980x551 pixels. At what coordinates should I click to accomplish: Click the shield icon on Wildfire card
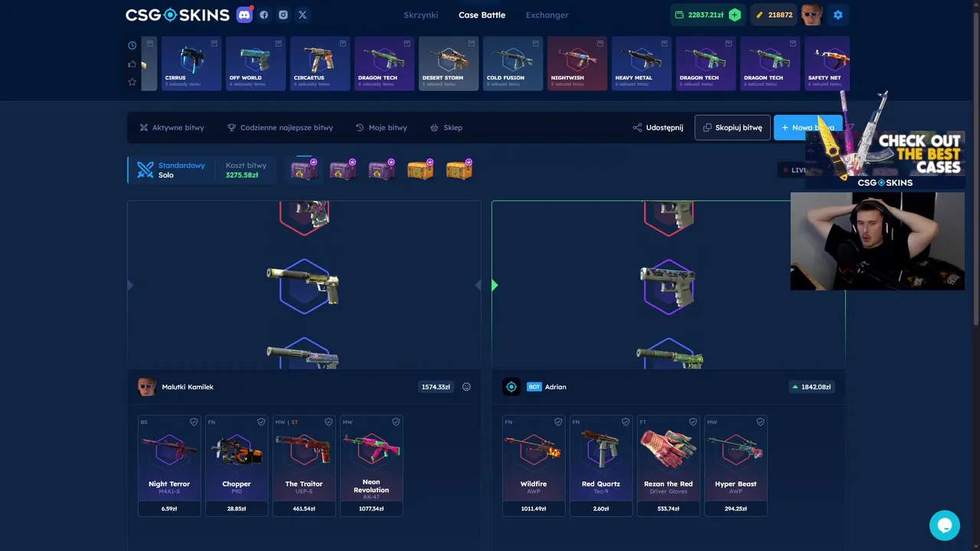[x=558, y=422]
